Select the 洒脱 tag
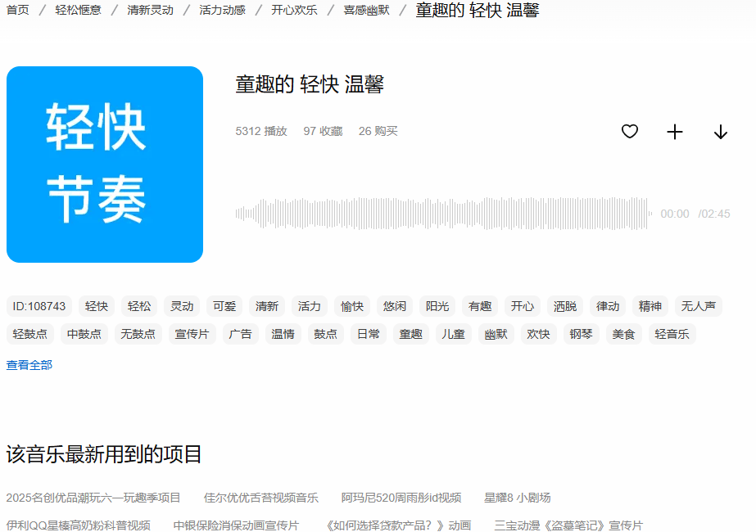 (x=565, y=306)
